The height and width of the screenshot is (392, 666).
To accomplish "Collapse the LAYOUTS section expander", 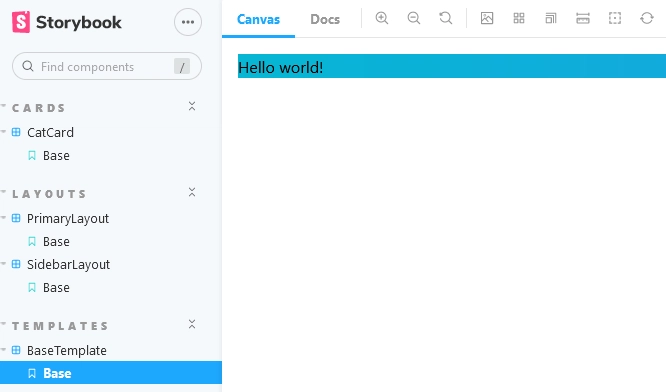I will [x=192, y=192].
